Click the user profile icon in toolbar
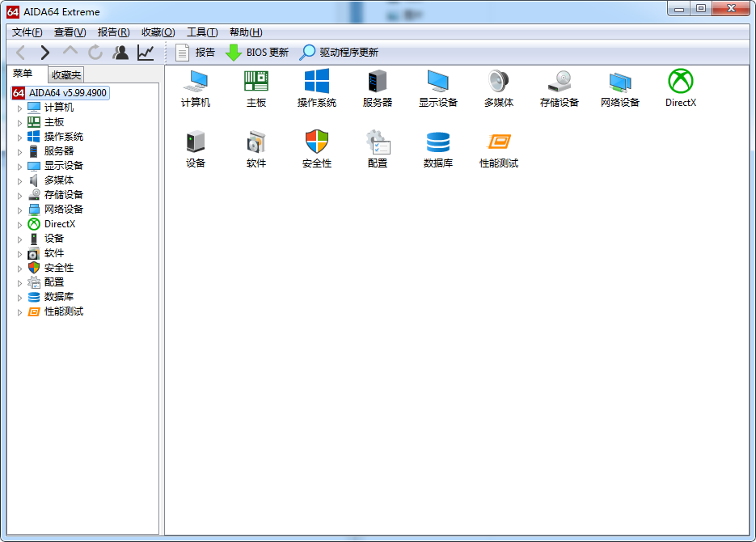The width and height of the screenshot is (756, 542). [x=120, y=53]
